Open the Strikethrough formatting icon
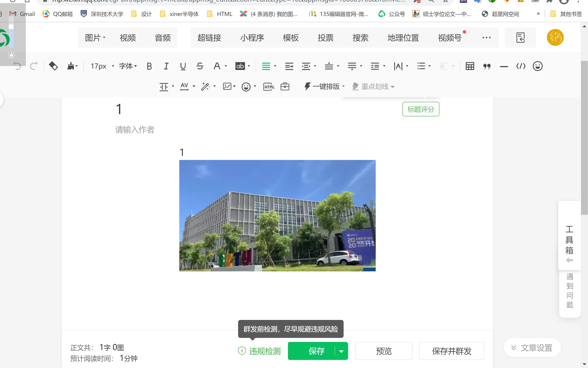 [x=200, y=66]
